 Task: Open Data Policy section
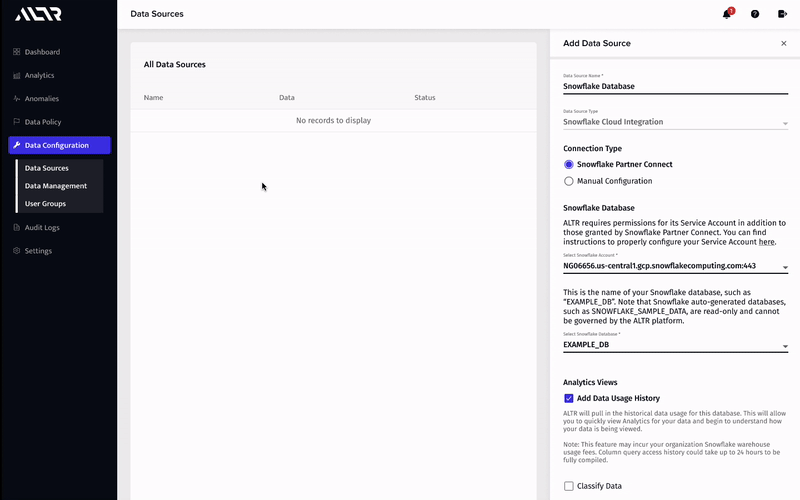tap(43, 122)
